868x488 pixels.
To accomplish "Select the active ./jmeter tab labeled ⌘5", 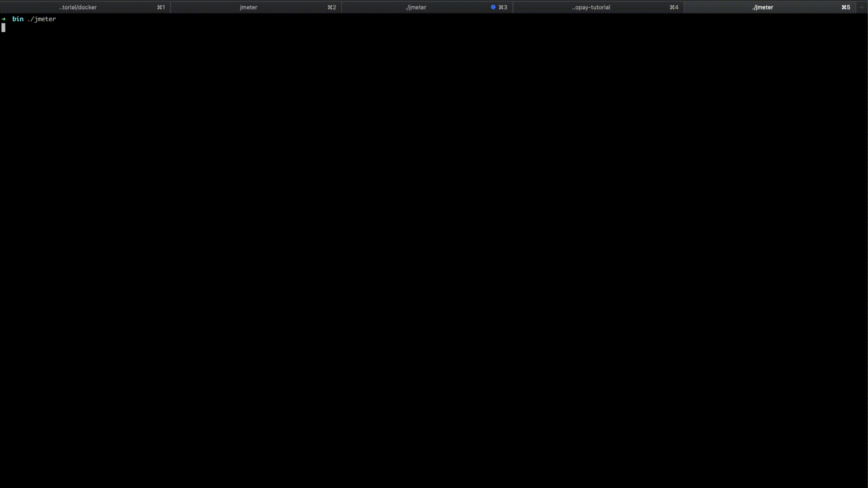I will click(x=762, y=7).
